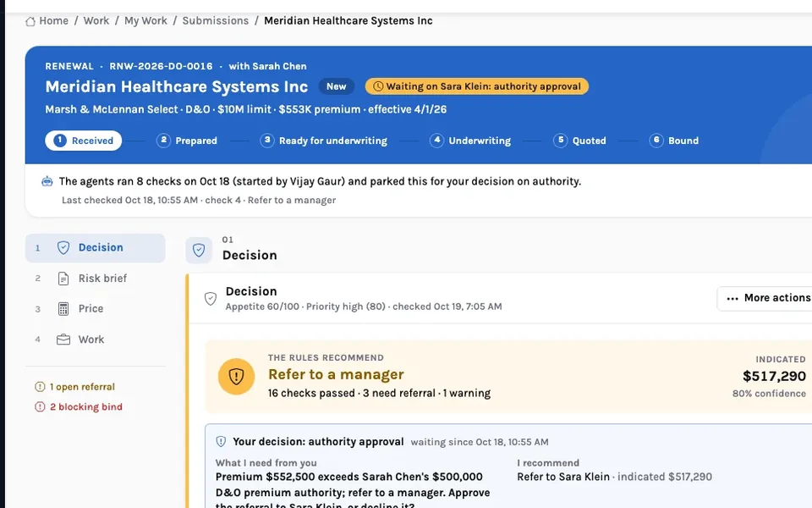This screenshot has height=508, width=812.
Task: Click the shield tile icon beside 01 Decision heading
Action: (199, 251)
